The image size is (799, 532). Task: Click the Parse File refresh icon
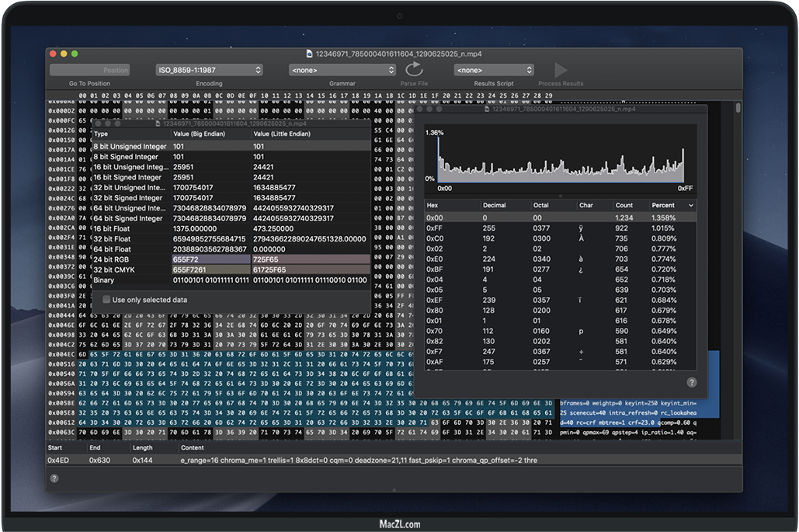click(x=414, y=70)
